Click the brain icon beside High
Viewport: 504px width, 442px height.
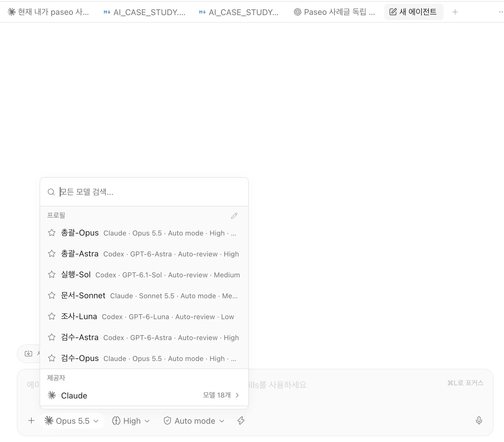tap(116, 421)
